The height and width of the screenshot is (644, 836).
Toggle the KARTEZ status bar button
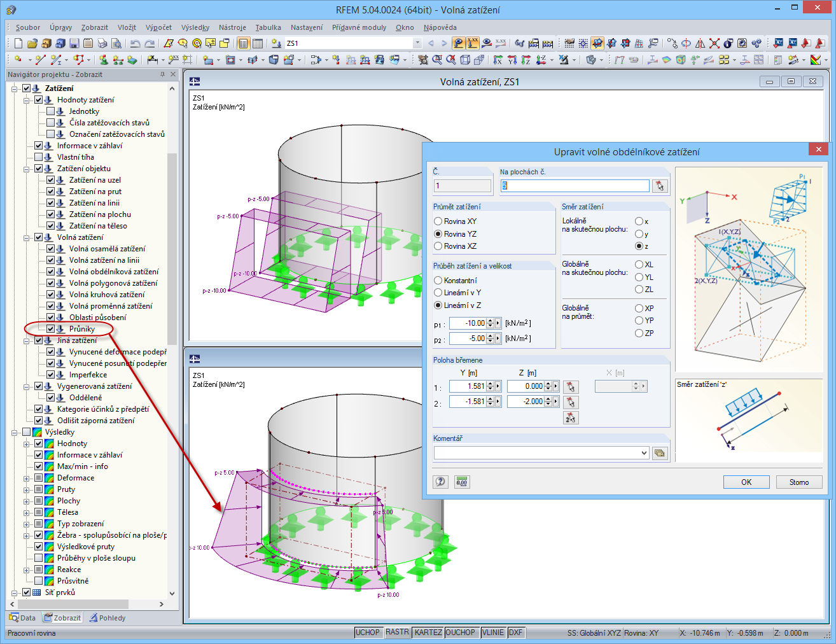(428, 633)
